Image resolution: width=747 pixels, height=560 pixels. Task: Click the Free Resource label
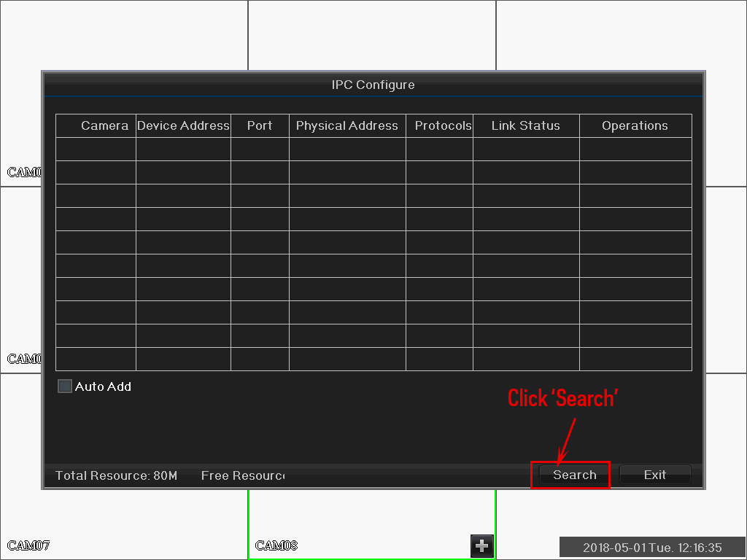[x=243, y=475]
